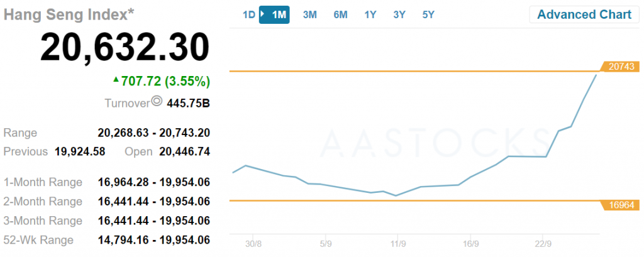The image size is (644, 257).
Task: Click the 30/8 date axis label
Action: tap(253, 244)
